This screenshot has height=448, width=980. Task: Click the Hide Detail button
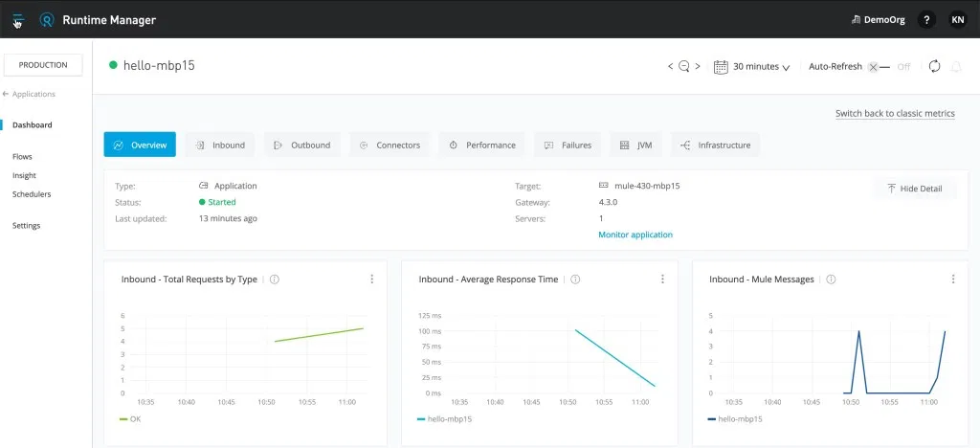point(915,189)
